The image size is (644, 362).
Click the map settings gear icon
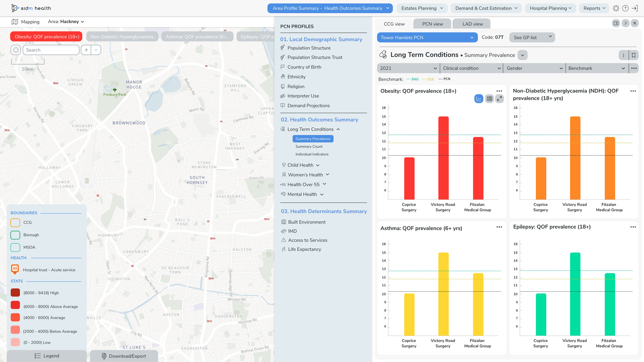[x=16, y=50]
